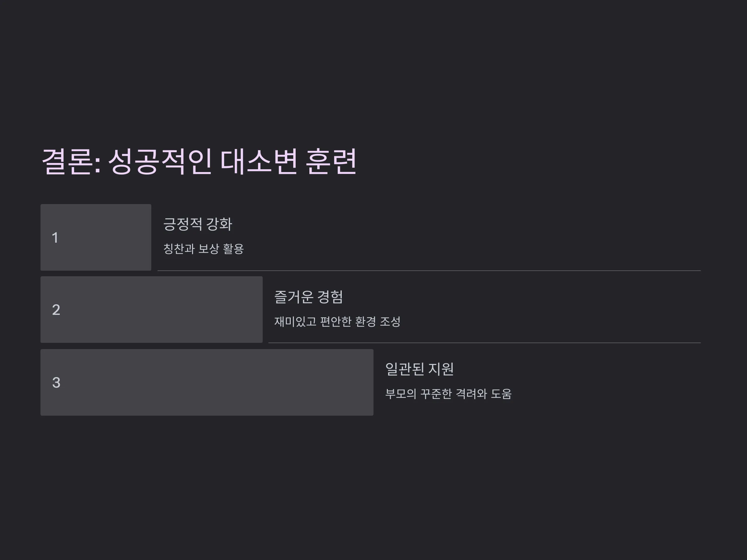Click the text 재미있고 편안한 환경 조성

tap(337, 321)
